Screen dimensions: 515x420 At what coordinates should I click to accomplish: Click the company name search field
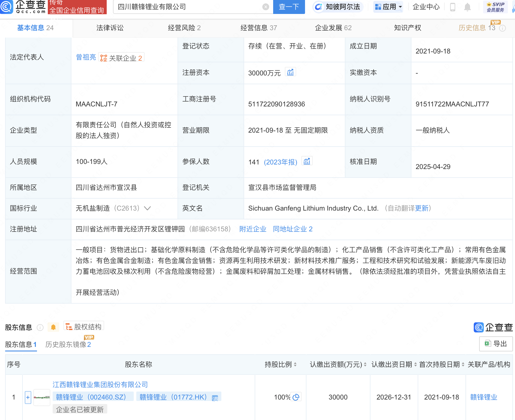coord(188,7)
